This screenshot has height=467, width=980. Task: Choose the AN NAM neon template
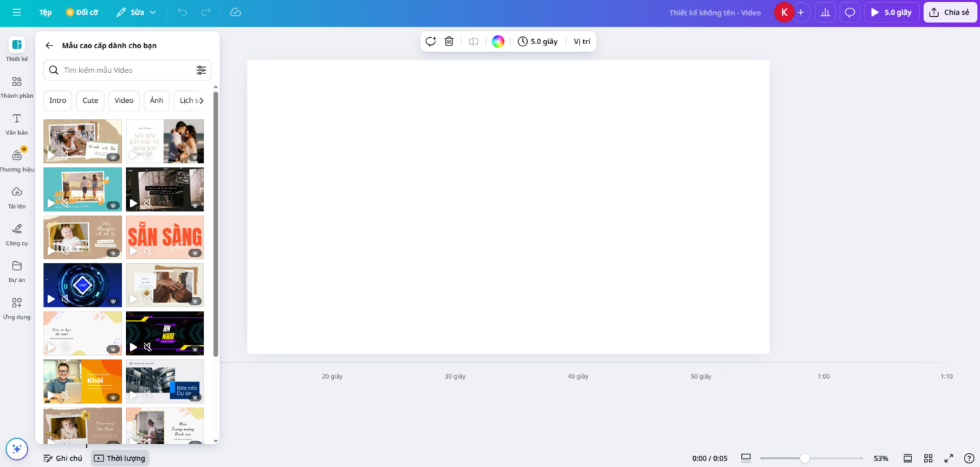[164, 333]
